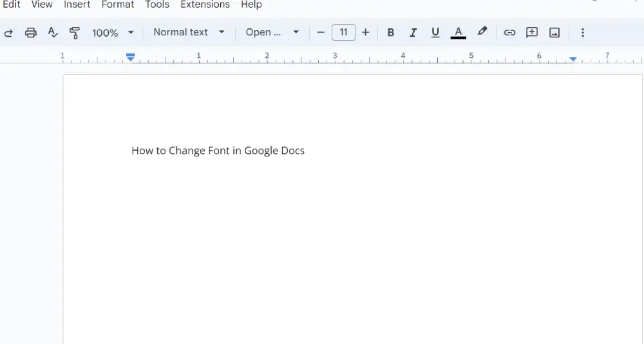
Task: Open the Open Sans font dropdown
Action: pyautogui.click(x=272, y=32)
